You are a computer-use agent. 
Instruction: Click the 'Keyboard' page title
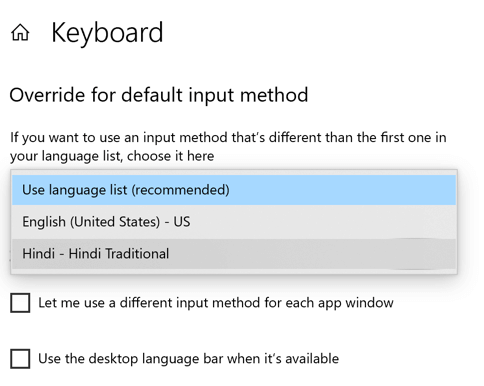(107, 33)
